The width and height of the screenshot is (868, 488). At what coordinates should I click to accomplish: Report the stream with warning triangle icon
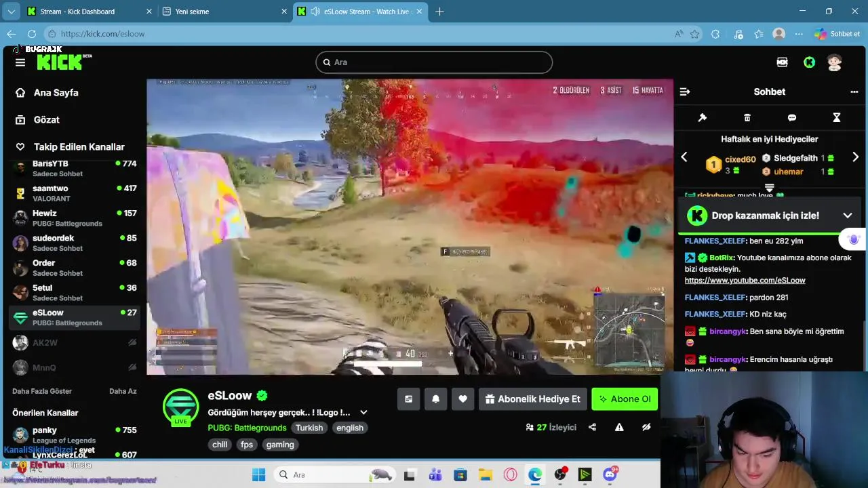(x=619, y=427)
